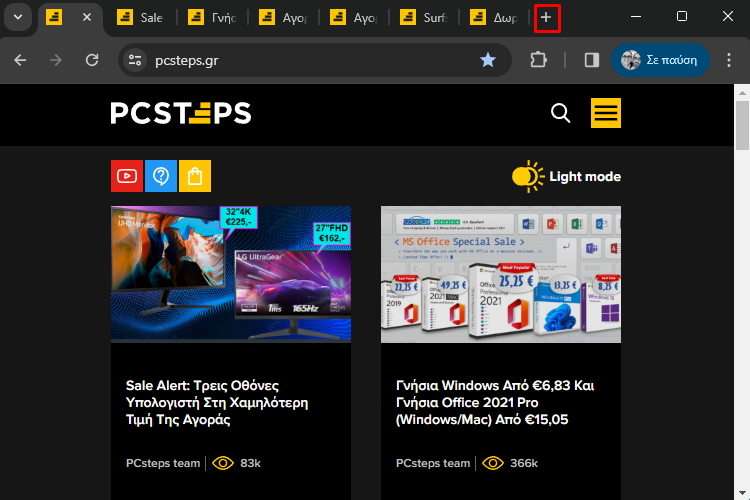Open the monitors sale article image
Screen dimensions: 750x500
[231, 274]
